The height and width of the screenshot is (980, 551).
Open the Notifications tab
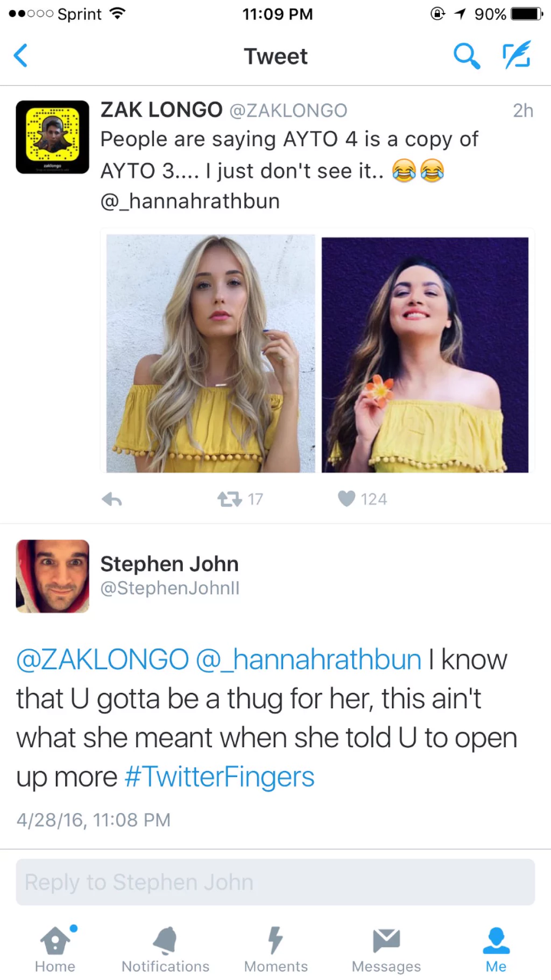[x=165, y=949]
